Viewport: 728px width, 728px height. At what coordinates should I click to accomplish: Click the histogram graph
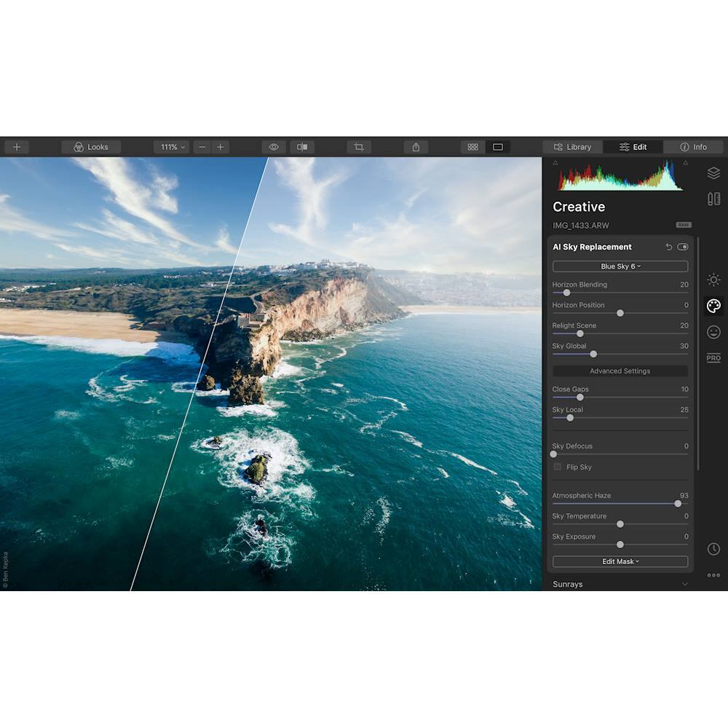620,175
